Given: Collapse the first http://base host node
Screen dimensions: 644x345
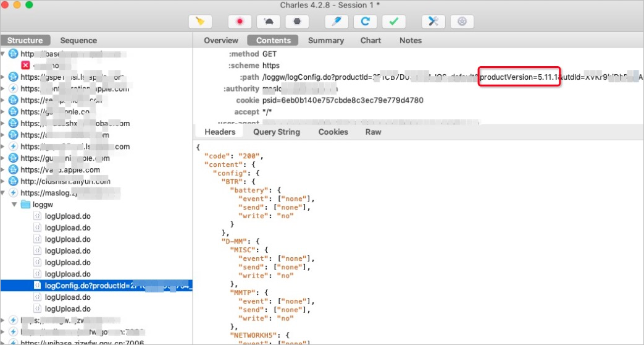Looking at the screenshot, I should pyautogui.click(x=3, y=54).
